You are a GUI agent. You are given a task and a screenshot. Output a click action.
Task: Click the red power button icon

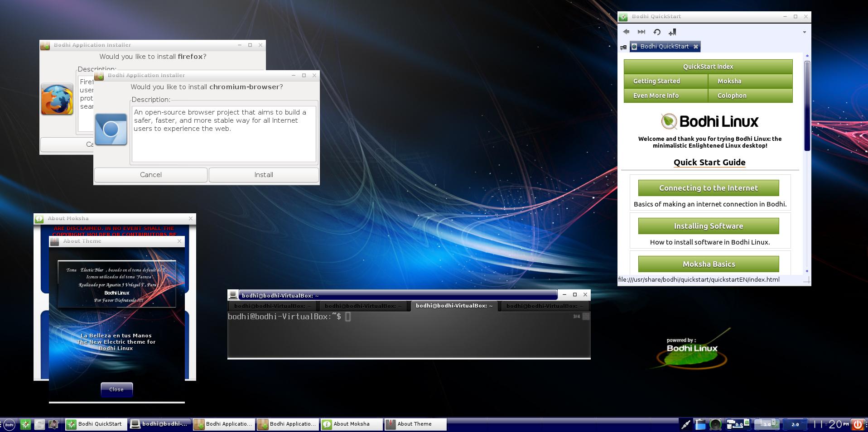point(858,424)
